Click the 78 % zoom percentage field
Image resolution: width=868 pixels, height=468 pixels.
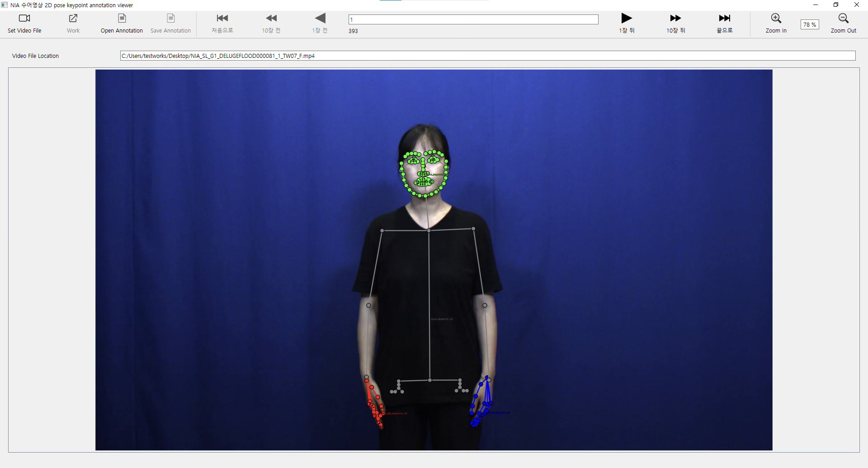coord(810,24)
